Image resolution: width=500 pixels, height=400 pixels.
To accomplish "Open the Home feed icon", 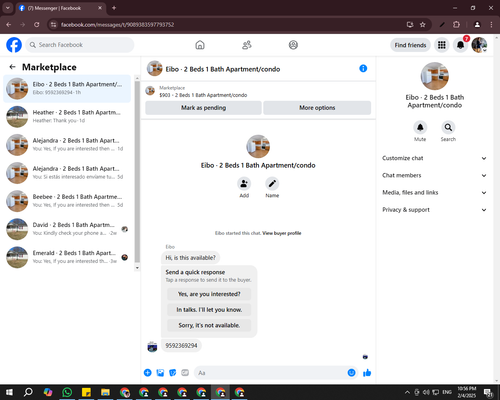I will (200, 45).
